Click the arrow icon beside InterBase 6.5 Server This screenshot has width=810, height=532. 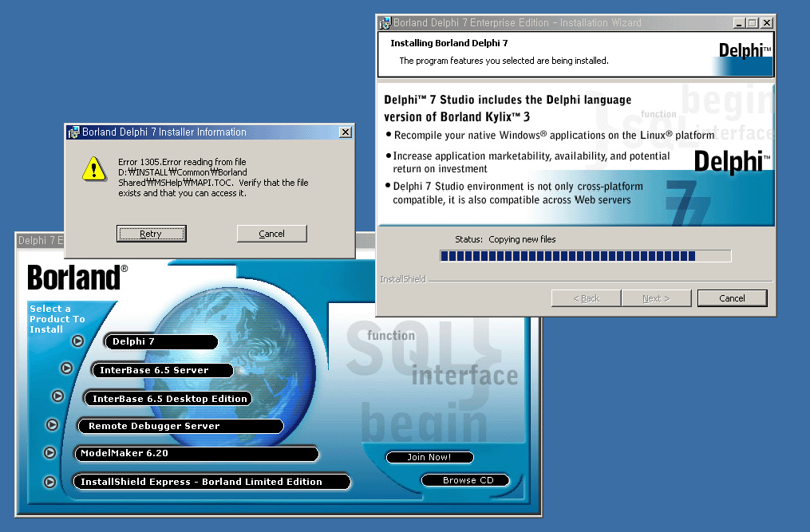coord(67,368)
